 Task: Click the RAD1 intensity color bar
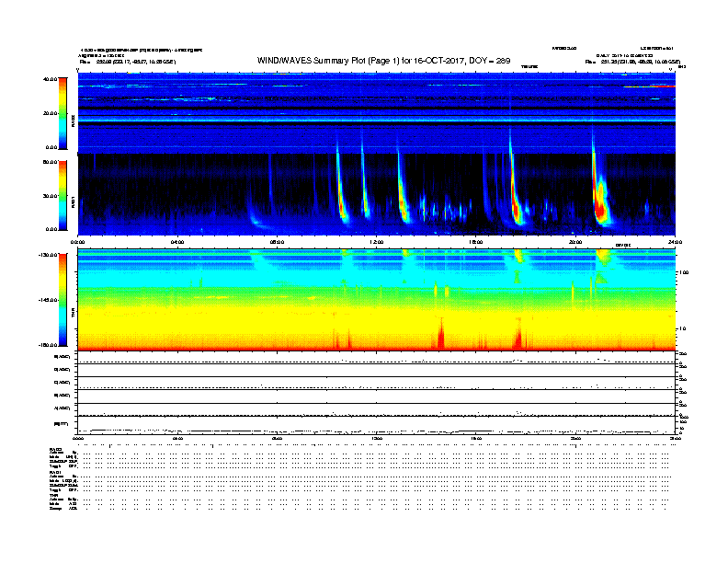coord(63,196)
